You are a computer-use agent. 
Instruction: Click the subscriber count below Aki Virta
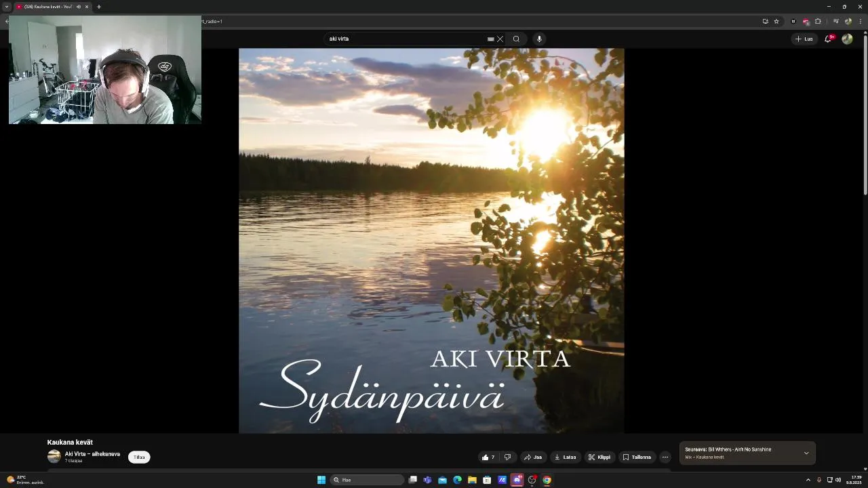click(x=74, y=461)
